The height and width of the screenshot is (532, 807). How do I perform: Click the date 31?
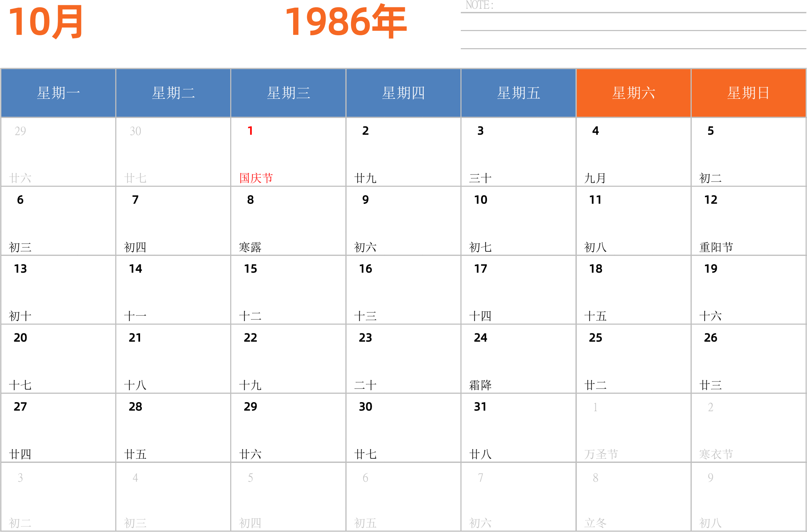click(480, 407)
